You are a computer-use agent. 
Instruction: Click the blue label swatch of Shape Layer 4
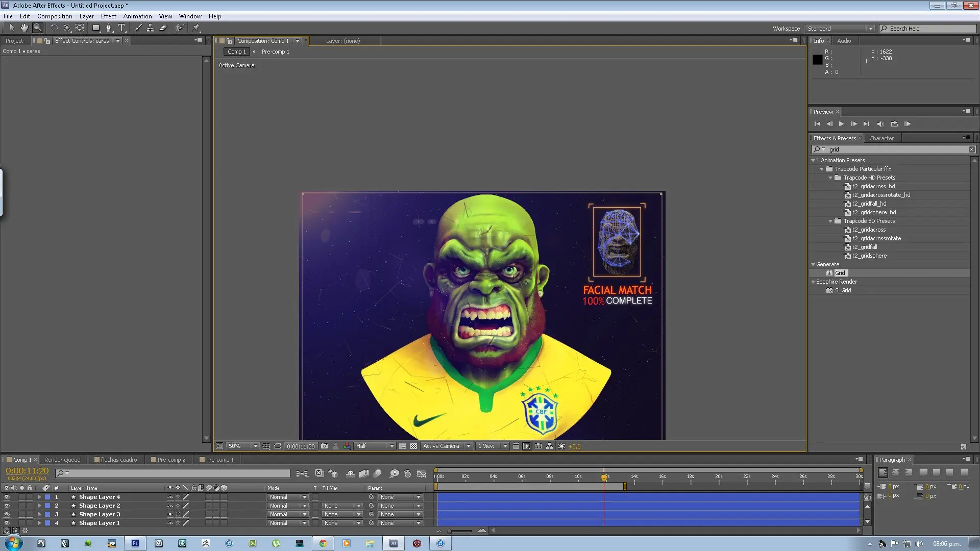pos(47,497)
